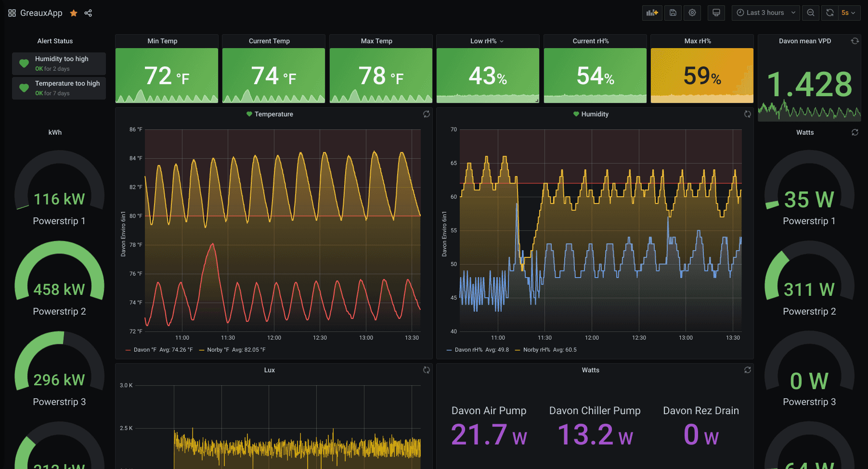Open the Humidity too high alert
868x469 pixels.
click(62, 59)
